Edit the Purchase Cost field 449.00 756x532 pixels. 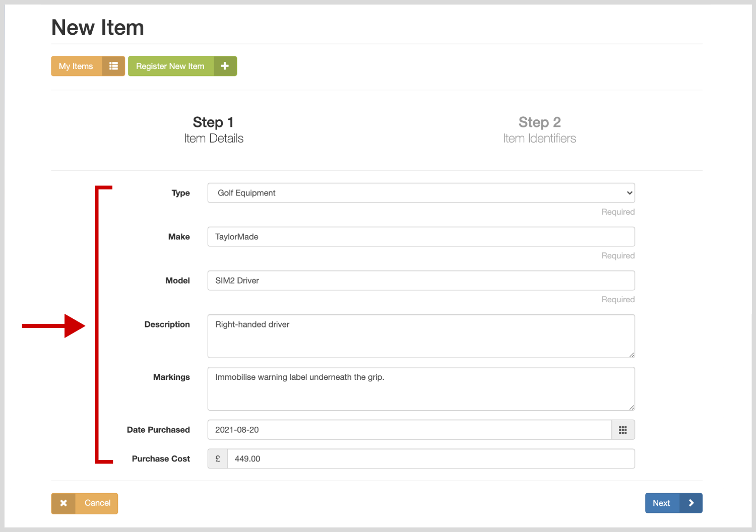pos(430,459)
